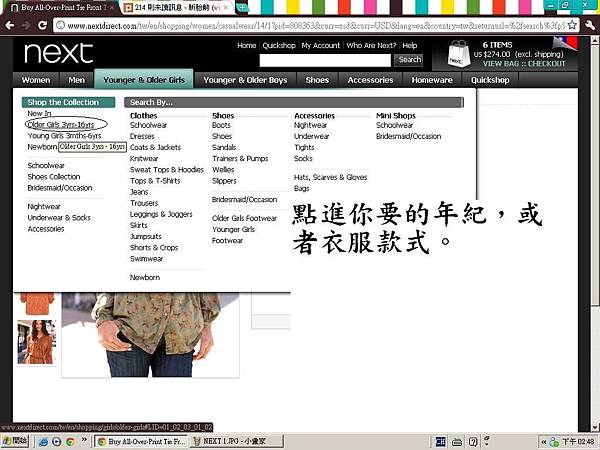Open the Help link in the header
600x450 pixels.
pos(409,46)
